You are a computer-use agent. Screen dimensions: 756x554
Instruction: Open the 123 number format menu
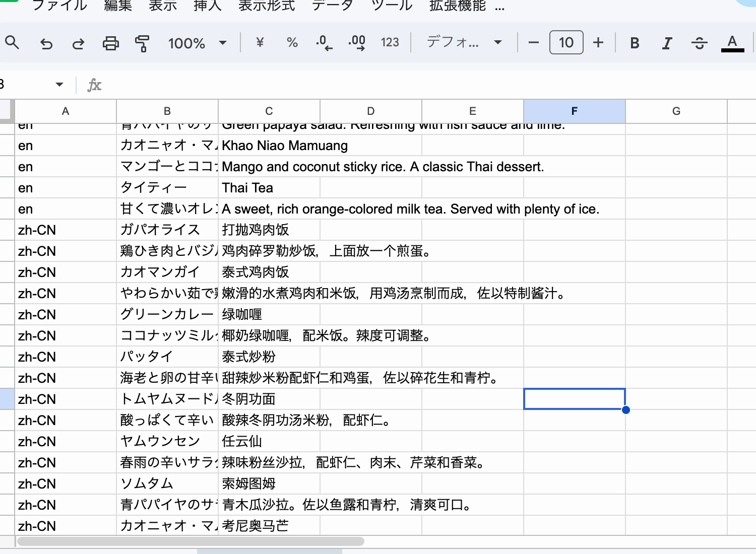click(390, 43)
